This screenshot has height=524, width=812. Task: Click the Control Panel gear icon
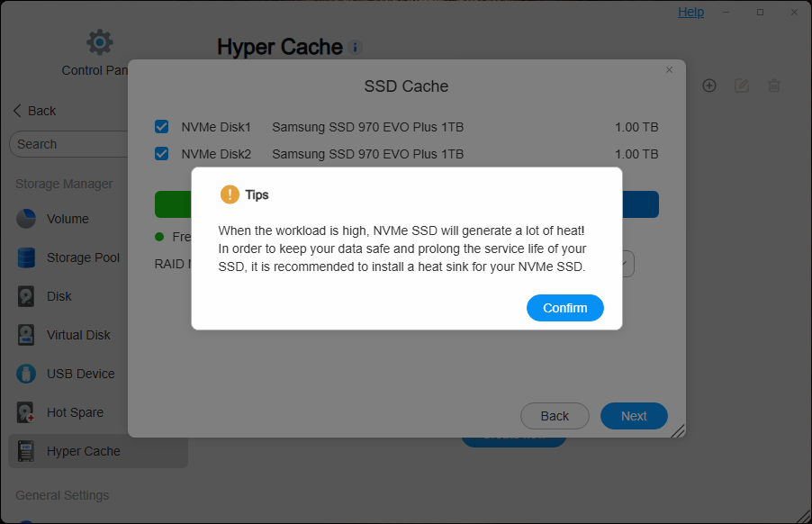coord(99,41)
